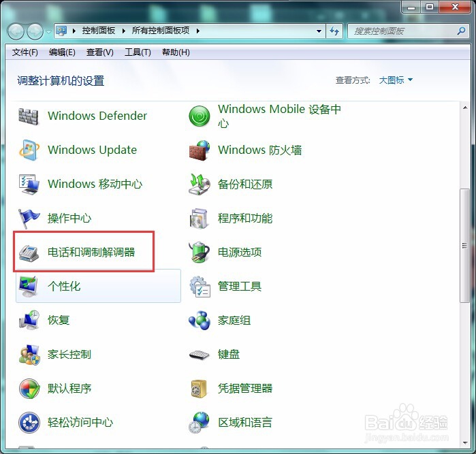Image resolution: width=476 pixels, height=454 pixels.
Task: Open the 帮助(H) menu
Action: click(x=176, y=52)
